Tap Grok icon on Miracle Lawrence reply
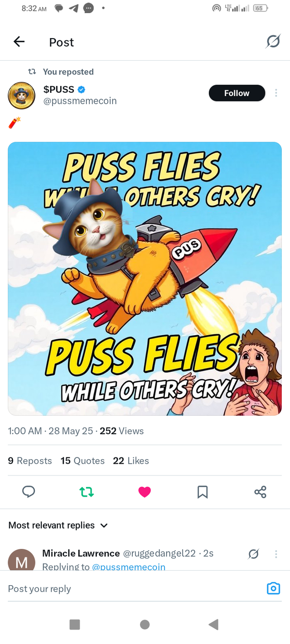Screen dimensions: 290x644 click(x=254, y=554)
